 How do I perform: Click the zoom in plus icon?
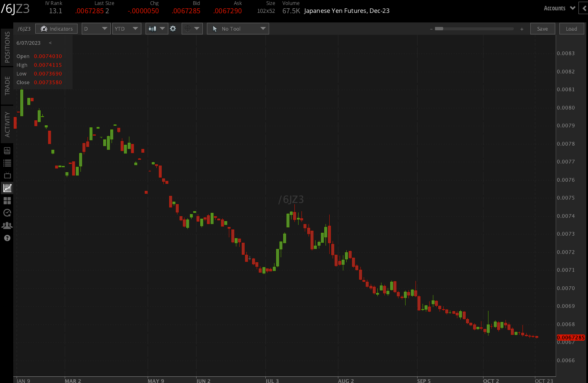(522, 29)
